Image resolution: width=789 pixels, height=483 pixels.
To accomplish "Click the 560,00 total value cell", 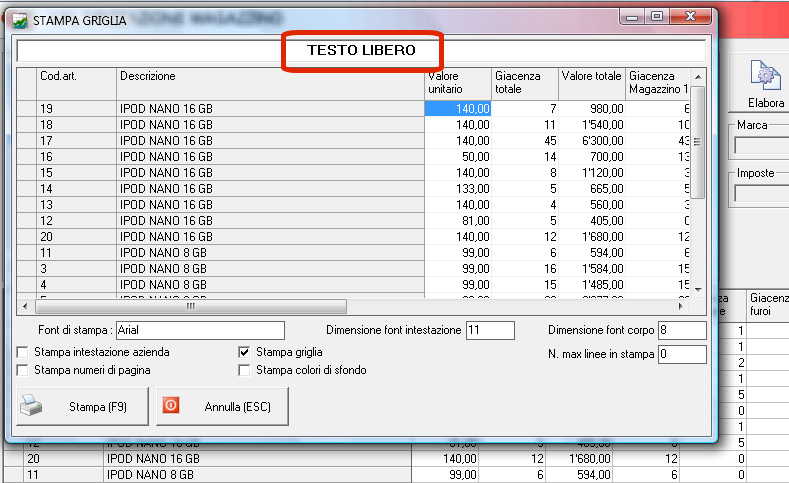I will [591, 205].
